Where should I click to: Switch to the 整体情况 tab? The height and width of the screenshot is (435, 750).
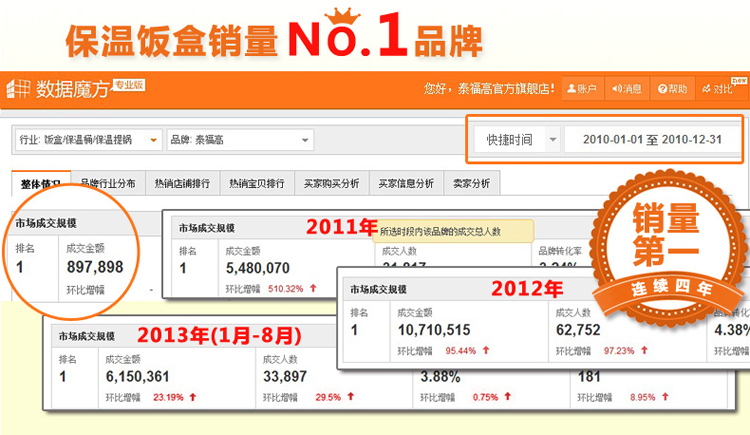click(x=41, y=184)
